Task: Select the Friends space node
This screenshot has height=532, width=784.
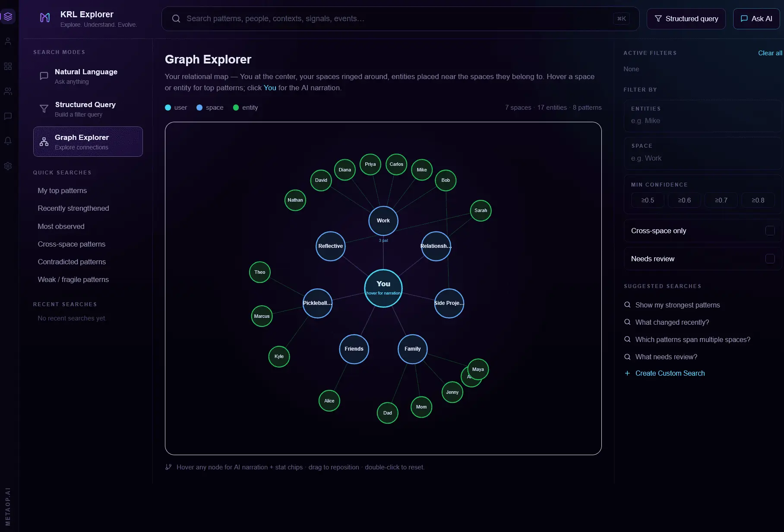Action: 354,349
